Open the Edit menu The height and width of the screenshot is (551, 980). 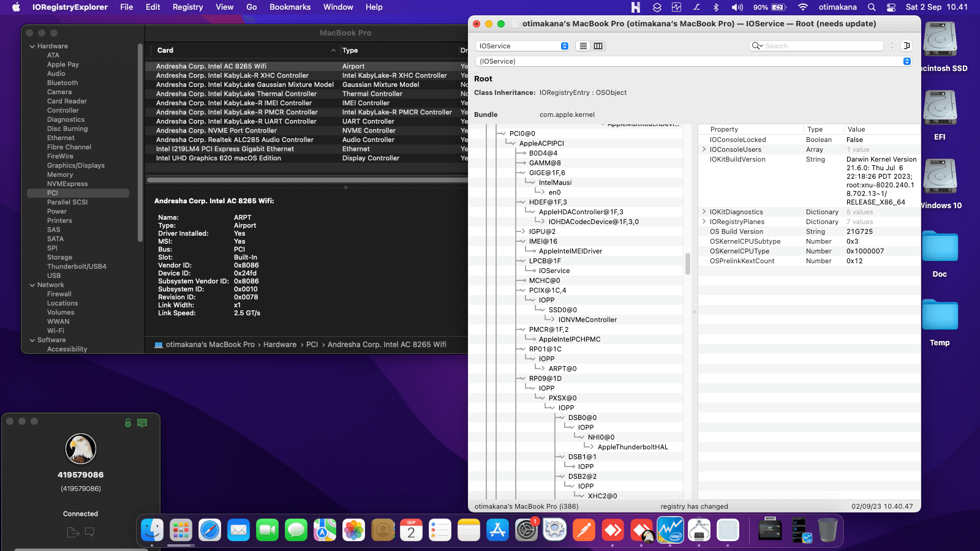coord(153,7)
